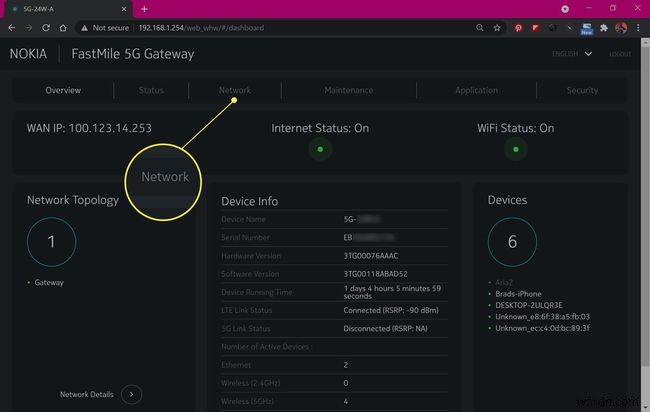650x412 pixels.
Task: Open the Status tab
Action: pos(151,90)
